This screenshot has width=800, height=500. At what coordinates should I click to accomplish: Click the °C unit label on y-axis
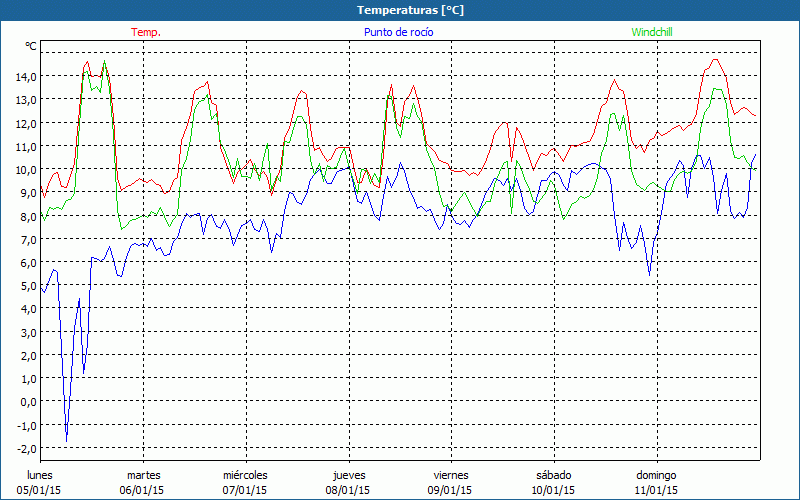tap(31, 46)
